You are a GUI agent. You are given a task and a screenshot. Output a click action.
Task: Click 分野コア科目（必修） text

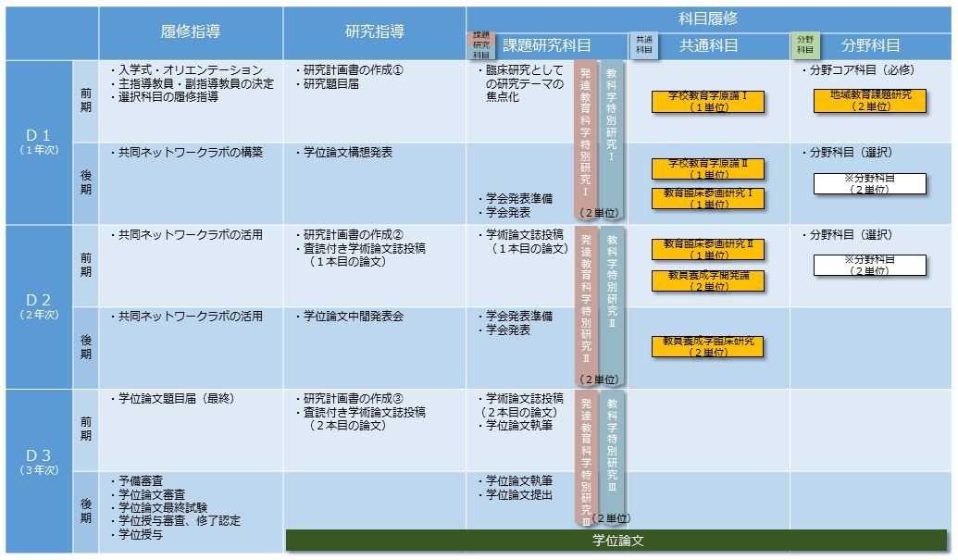click(862, 70)
